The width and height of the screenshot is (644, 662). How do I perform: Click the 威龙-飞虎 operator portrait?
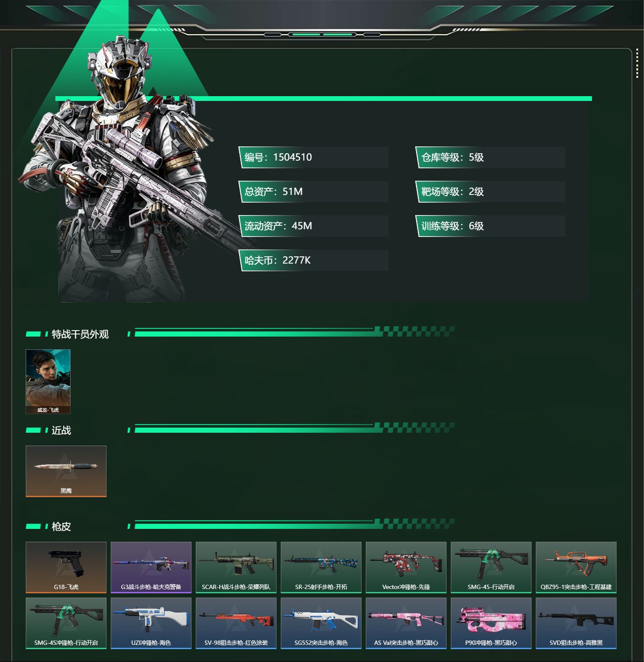click(48, 382)
